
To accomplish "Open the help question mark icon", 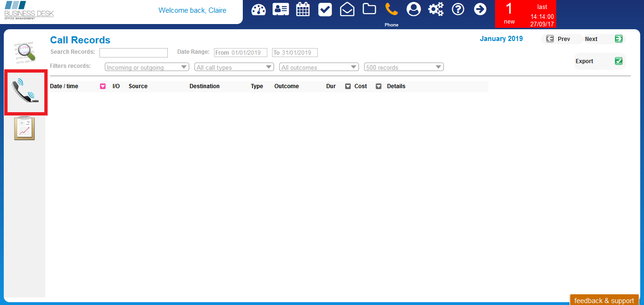I will pyautogui.click(x=458, y=9).
